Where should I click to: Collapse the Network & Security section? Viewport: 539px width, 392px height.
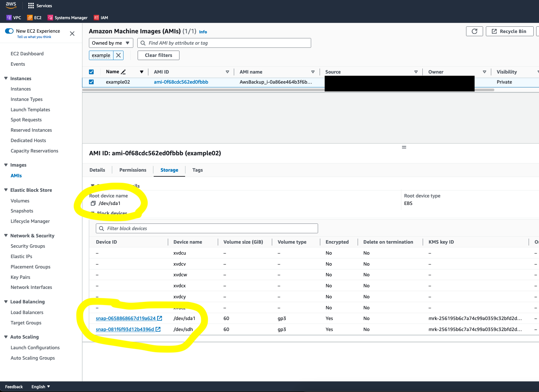(x=6, y=235)
